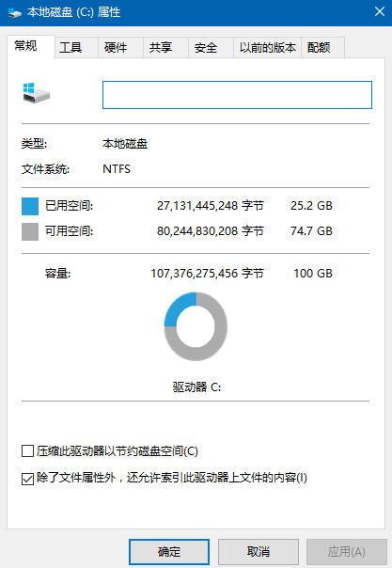The image size is (392, 568).
Task: Uncheck the index file contents checkbox
Action: click(27, 479)
